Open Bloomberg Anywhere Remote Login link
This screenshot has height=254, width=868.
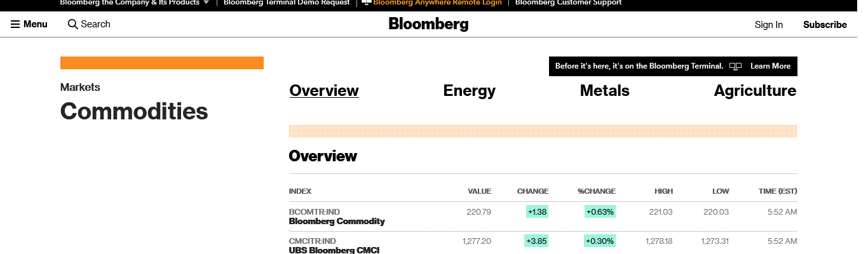point(437,3)
